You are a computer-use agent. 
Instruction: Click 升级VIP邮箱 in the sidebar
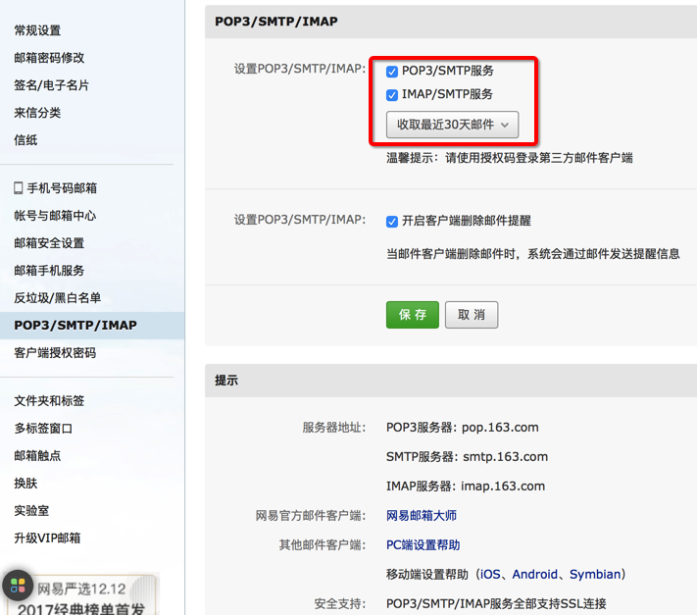pyautogui.click(x=47, y=539)
